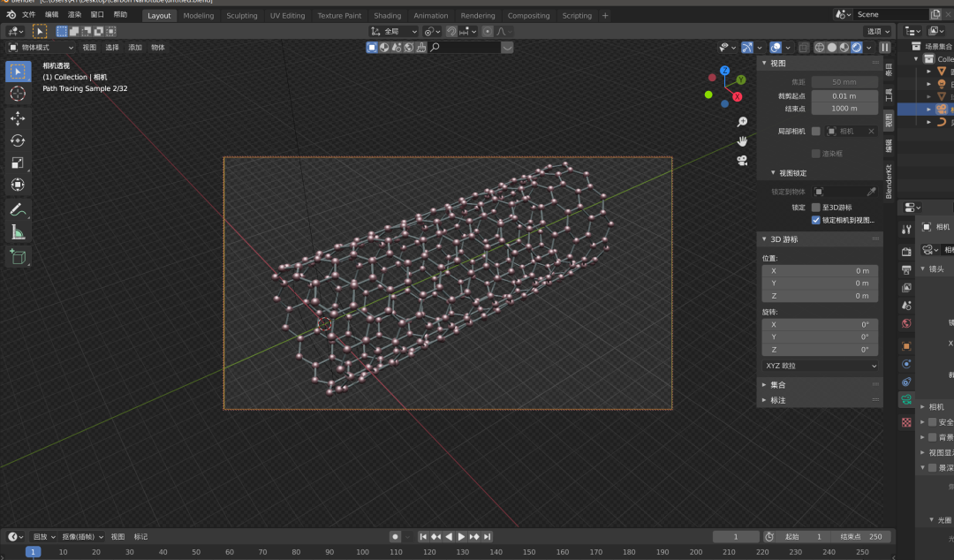The width and height of the screenshot is (954, 560).
Task: Open the 渲染 menu
Action: (x=74, y=15)
